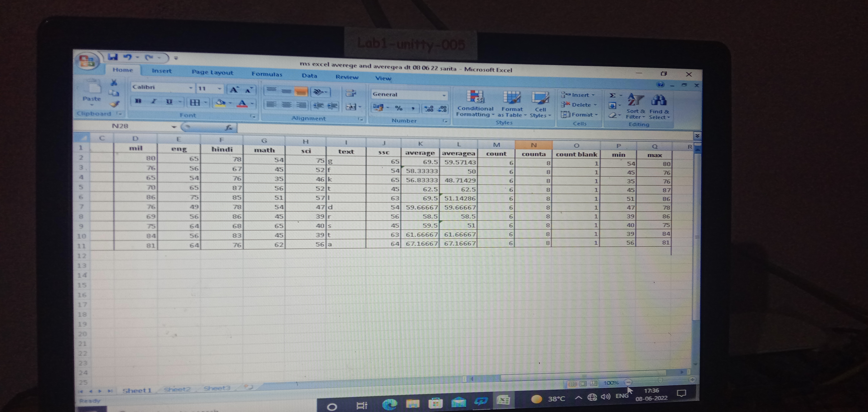Click the Format Painter brush icon
The width and height of the screenshot is (868, 412).
[115, 104]
